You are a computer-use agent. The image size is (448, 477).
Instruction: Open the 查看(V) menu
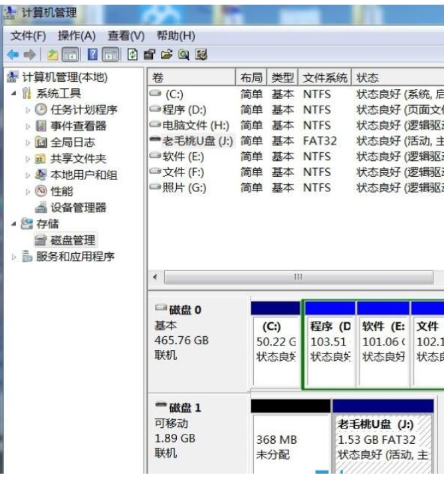[126, 35]
